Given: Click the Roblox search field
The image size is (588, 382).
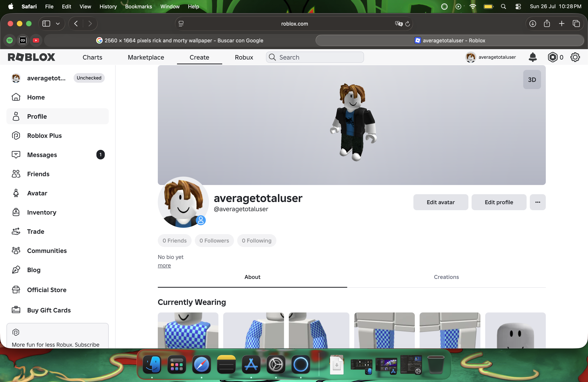Looking at the screenshot, I should [x=315, y=57].
